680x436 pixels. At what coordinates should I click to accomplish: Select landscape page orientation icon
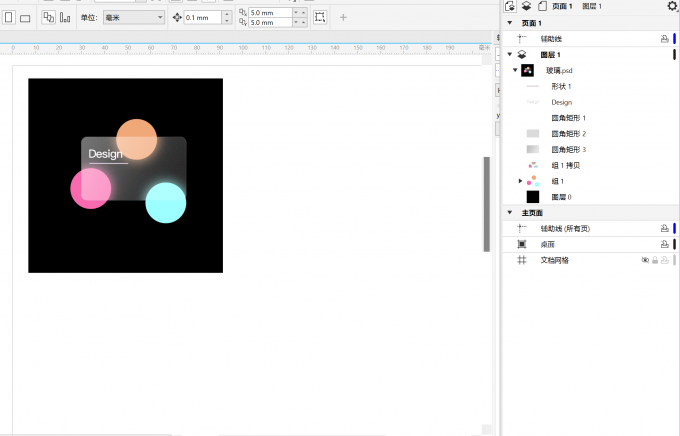point(25,18)
